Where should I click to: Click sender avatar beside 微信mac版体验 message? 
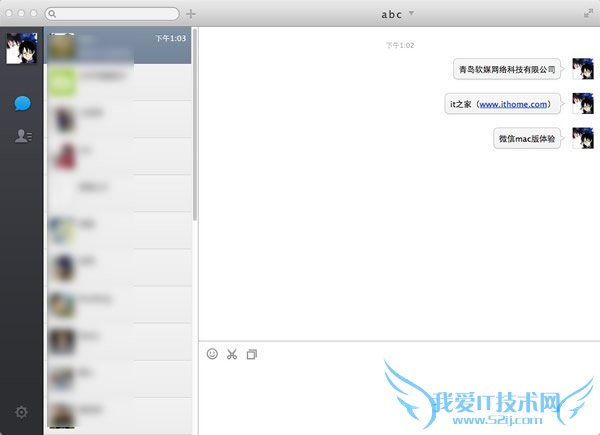(x=583, y=138)
